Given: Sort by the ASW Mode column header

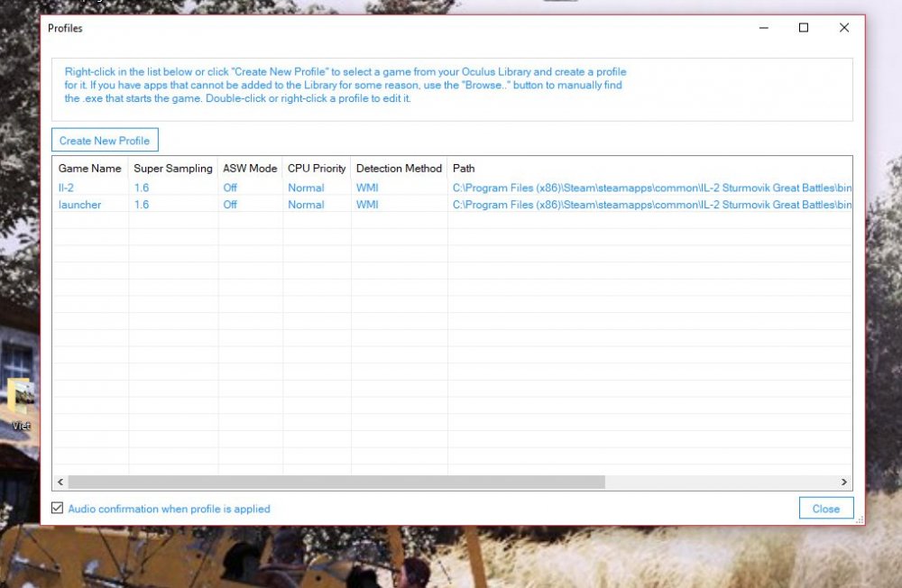Looking at the screenshot, I should tap(250, 169).
